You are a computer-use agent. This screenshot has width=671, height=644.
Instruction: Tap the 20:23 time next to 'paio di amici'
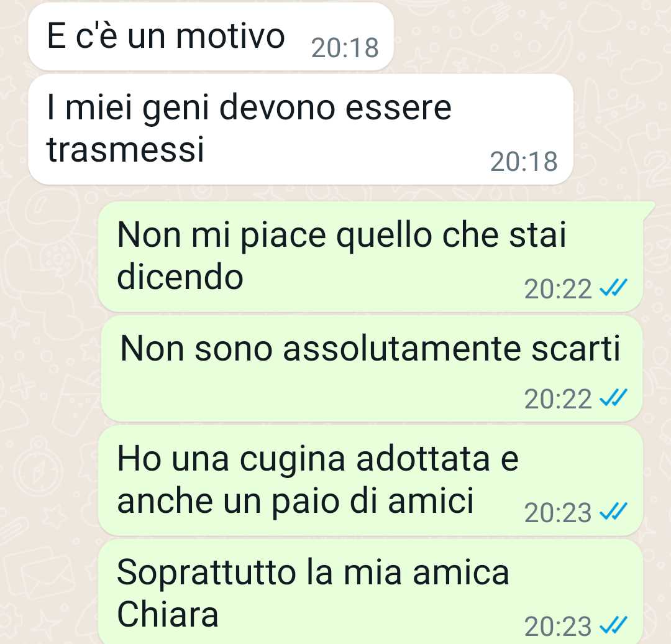(558, 513)
